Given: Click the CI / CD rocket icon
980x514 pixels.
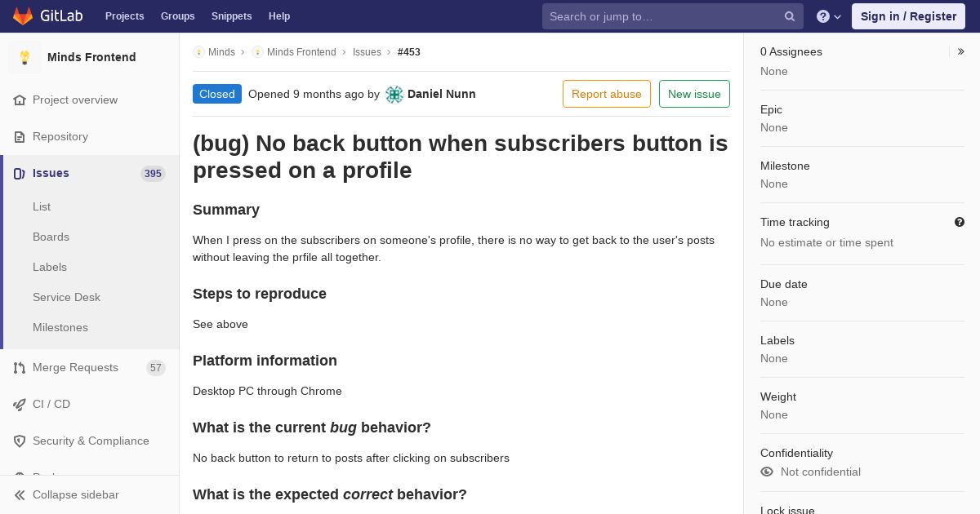Looking at the screenshot, I should pos(20,405).
